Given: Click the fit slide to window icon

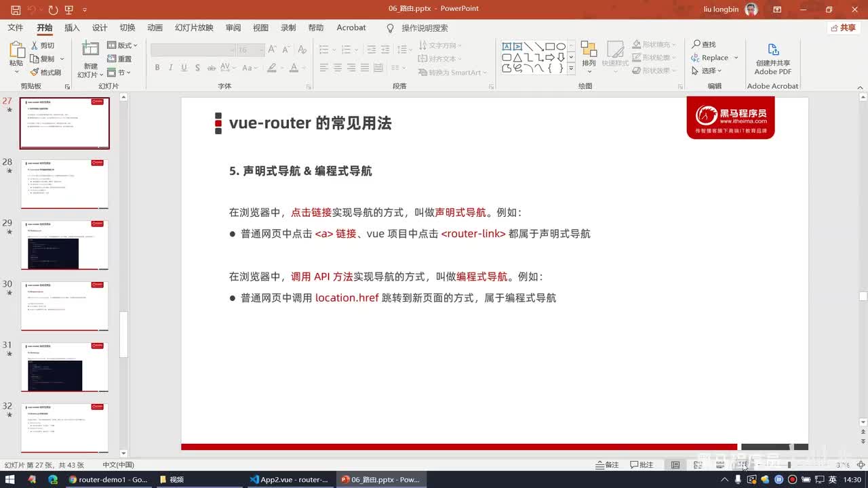Looking at the screenshot, I should [861, 465].
